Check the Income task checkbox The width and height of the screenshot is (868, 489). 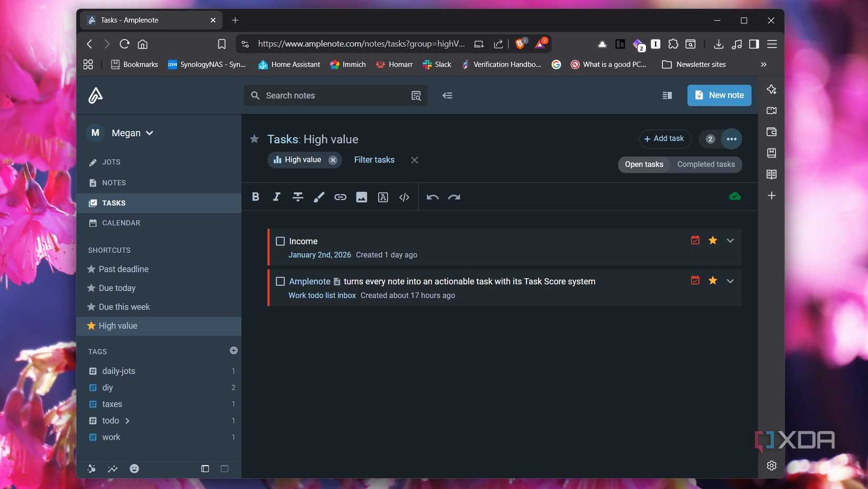click(280, 241)
